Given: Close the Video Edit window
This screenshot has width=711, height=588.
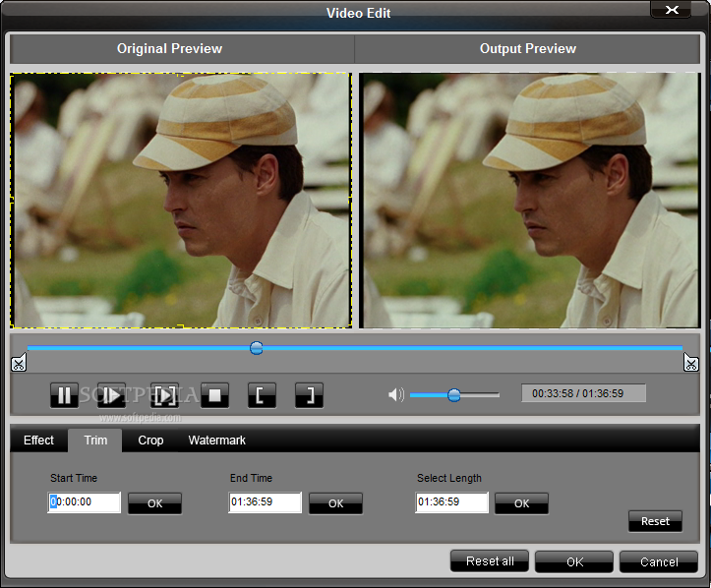Looking at the screenshot, I should pos(672,10).
